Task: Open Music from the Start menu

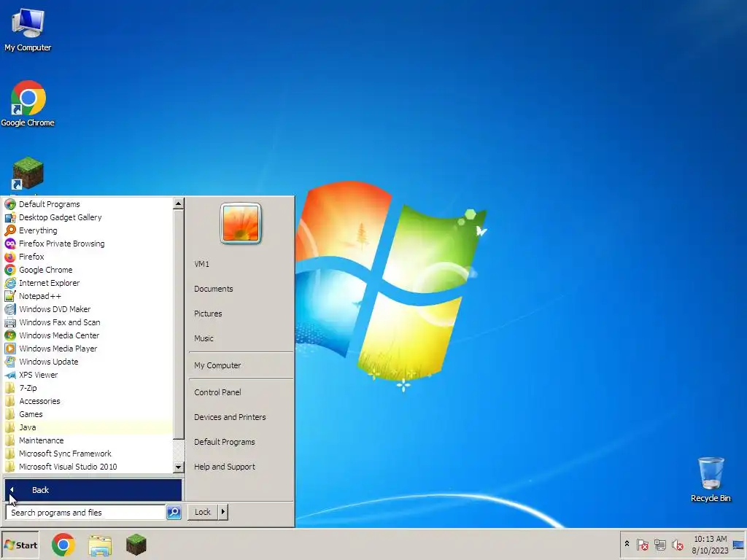Action: [x=241, y=338]
